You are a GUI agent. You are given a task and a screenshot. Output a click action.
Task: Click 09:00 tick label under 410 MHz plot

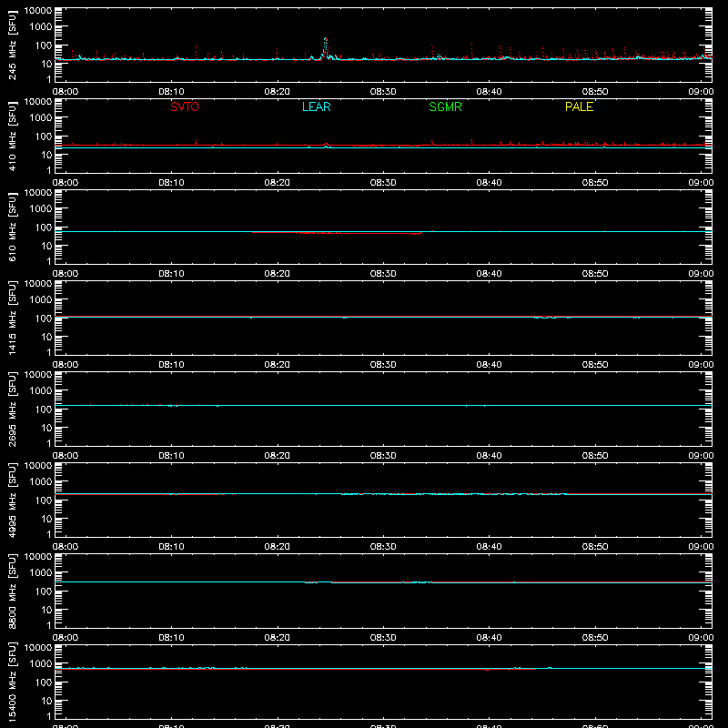701,183
